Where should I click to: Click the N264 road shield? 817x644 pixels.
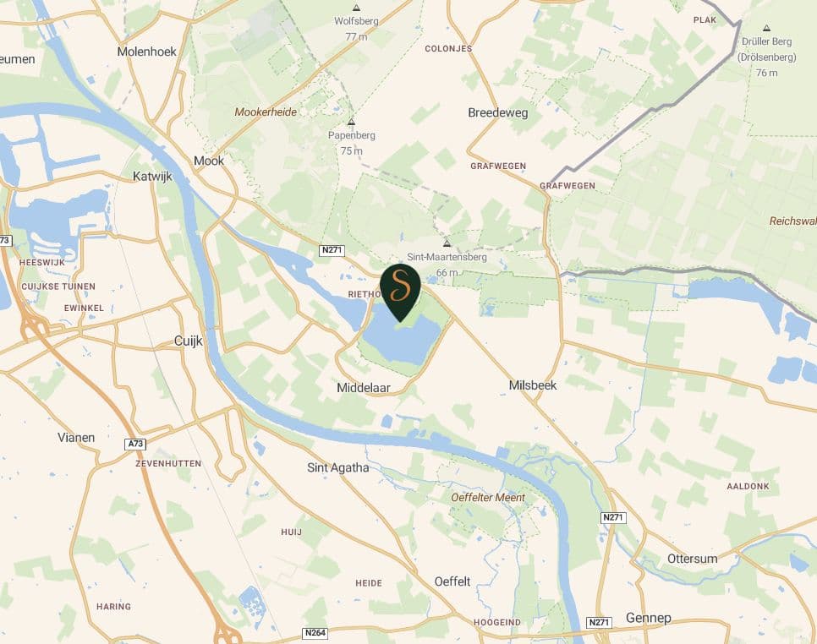pyautogui.click(x=315, y=633)
